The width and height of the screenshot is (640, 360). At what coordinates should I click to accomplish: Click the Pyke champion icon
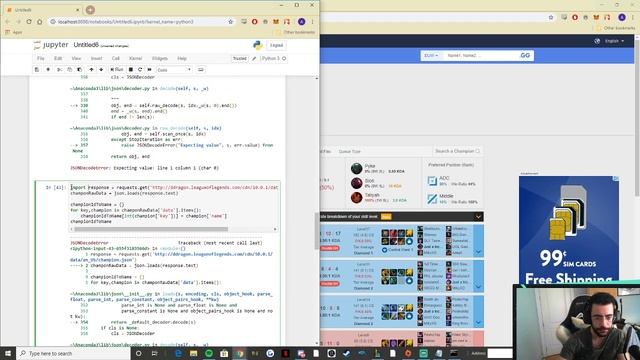pos(356,168)
